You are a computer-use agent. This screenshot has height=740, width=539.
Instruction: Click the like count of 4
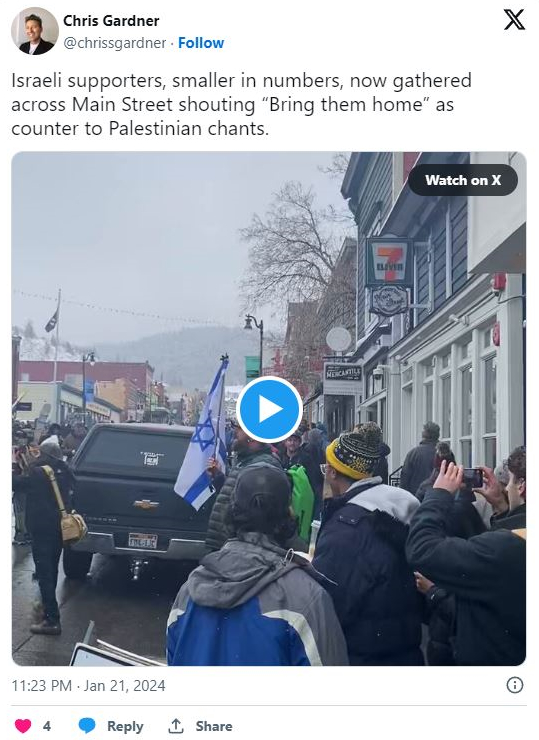pyautogui.click(x=47, y=726)
